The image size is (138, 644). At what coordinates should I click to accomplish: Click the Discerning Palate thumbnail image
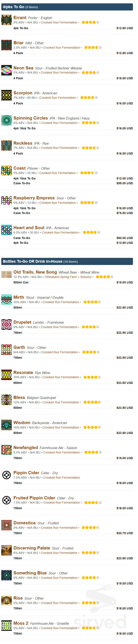[x=7, y=550]
